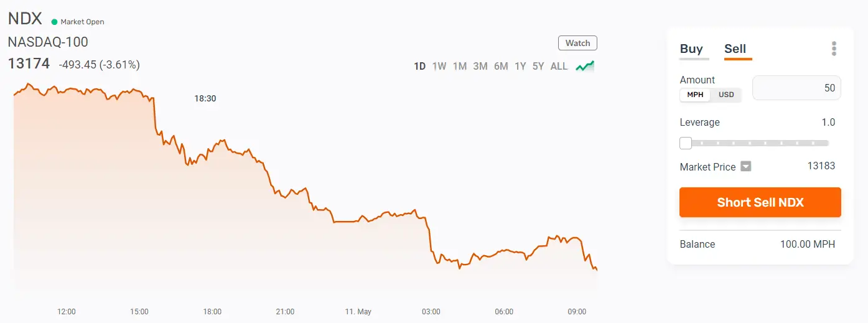Select the 1D chart timeframe
Image resolution: width=868 pixels, height=323 pixels.
coord(420,66)
